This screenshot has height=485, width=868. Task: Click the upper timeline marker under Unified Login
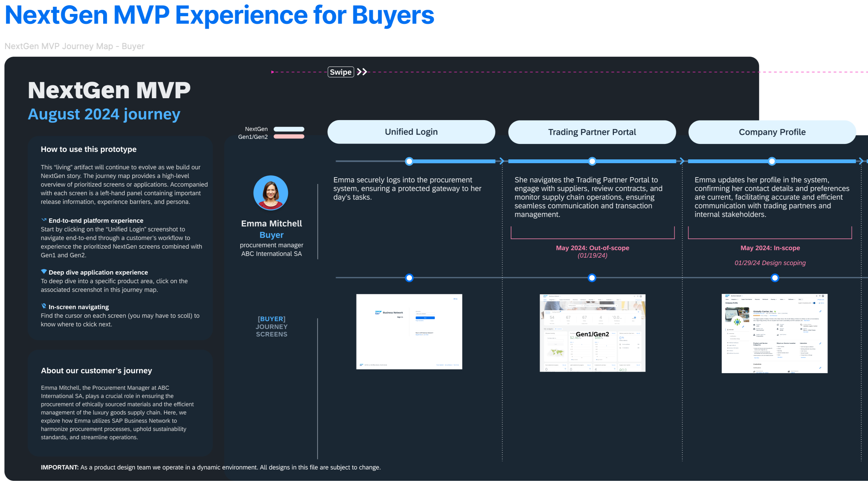(409, 161)
